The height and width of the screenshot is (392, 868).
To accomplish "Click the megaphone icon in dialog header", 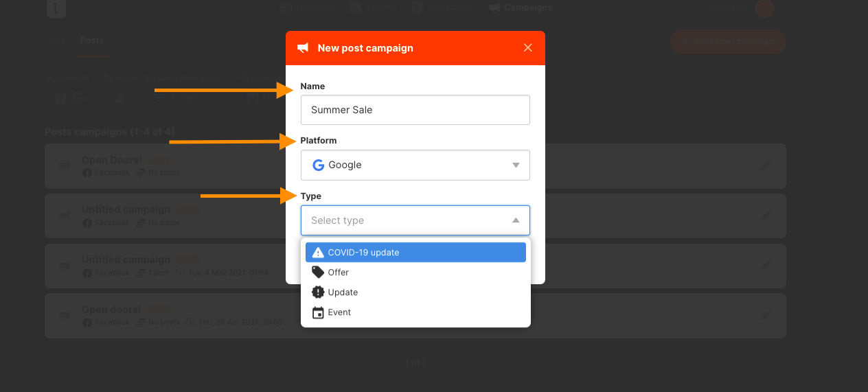I will coord(303,48).
